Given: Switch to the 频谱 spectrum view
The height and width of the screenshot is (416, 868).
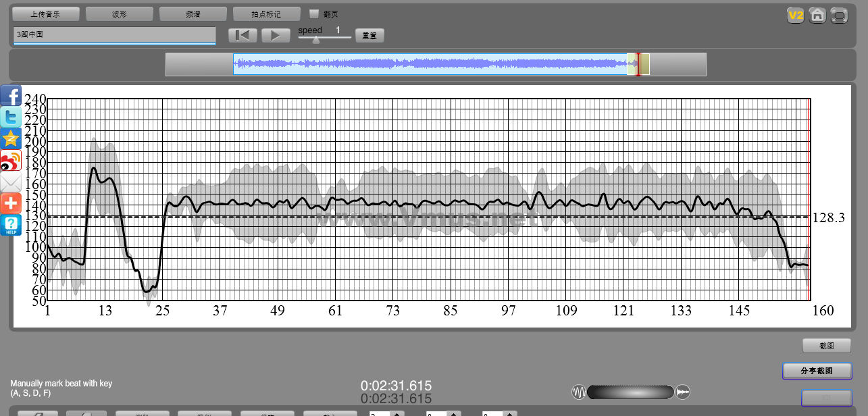Looking at the screenshot, I should click(193, 14).
